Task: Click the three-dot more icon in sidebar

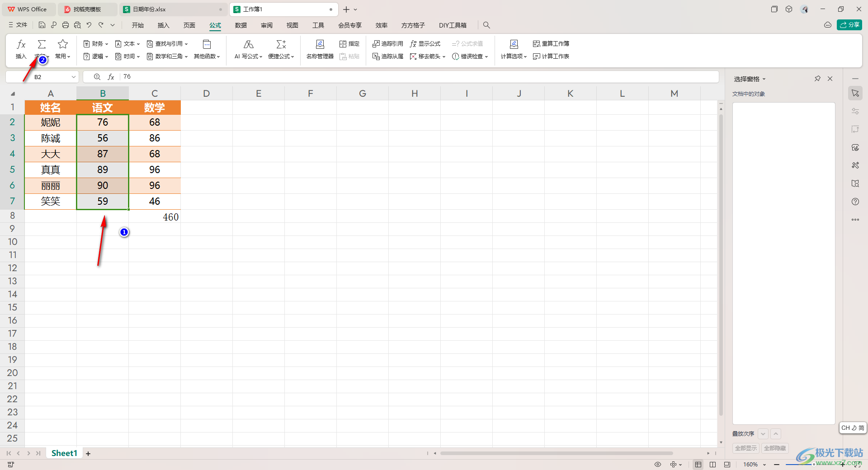Action: (x=855, y=220)
